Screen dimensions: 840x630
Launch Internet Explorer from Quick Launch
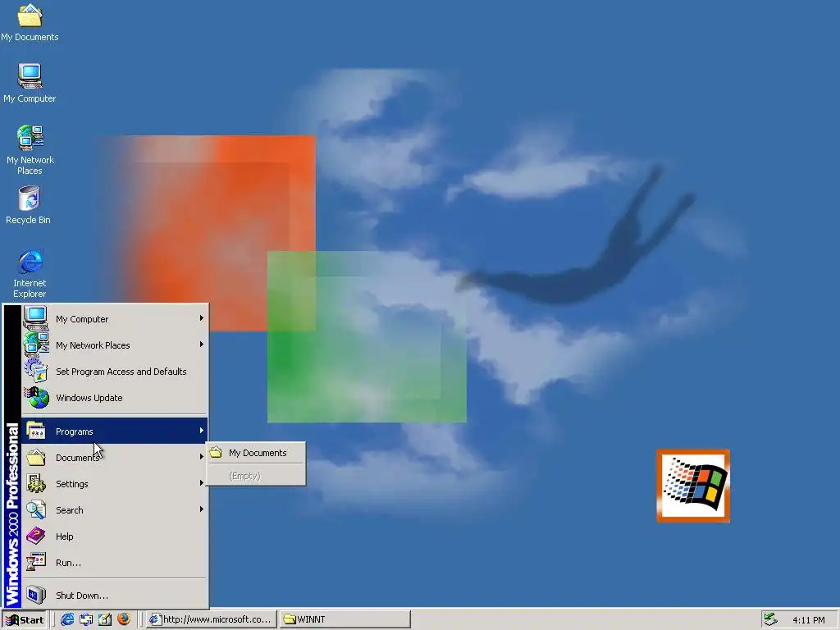click(67, 619)
